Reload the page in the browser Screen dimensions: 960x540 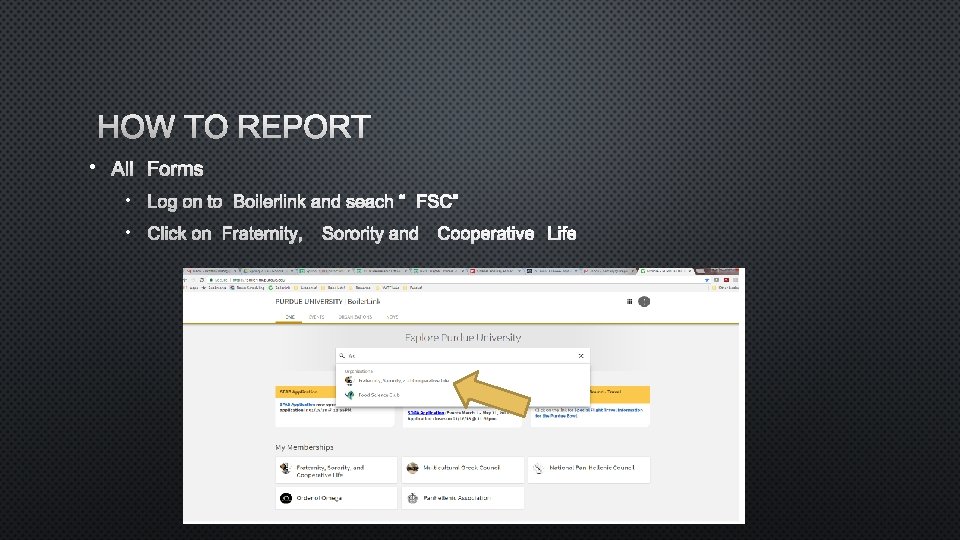tap(202, 280)
